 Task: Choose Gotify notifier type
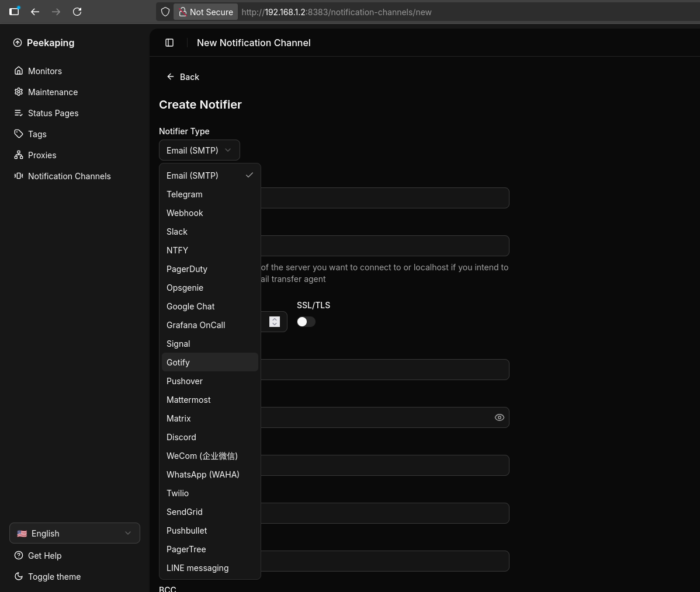[178, 363]
